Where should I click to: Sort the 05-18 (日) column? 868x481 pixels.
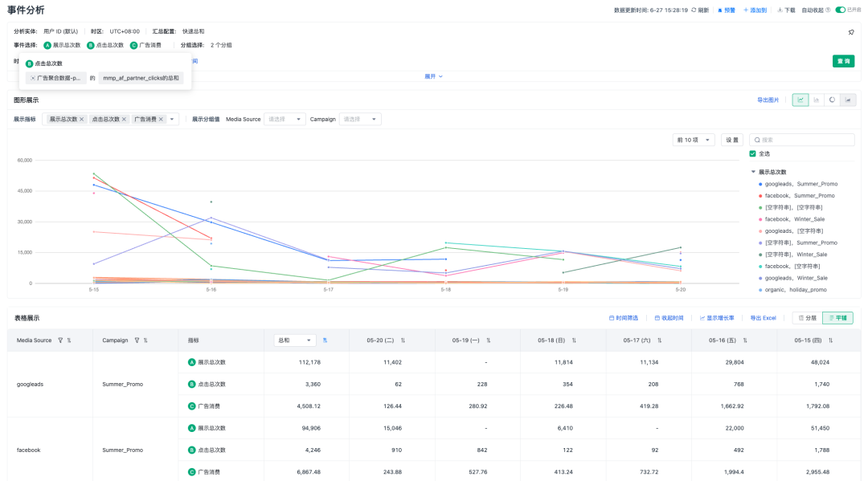(574, 340)
